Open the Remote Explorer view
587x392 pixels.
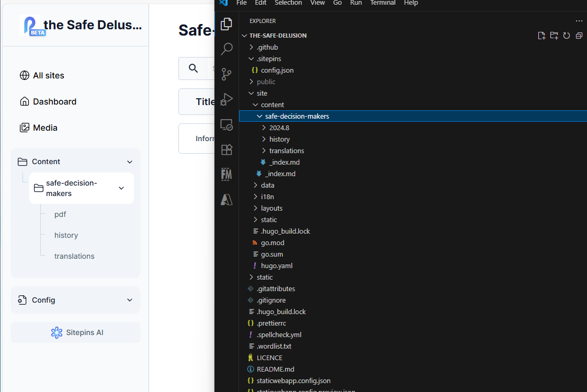(227, 124)
